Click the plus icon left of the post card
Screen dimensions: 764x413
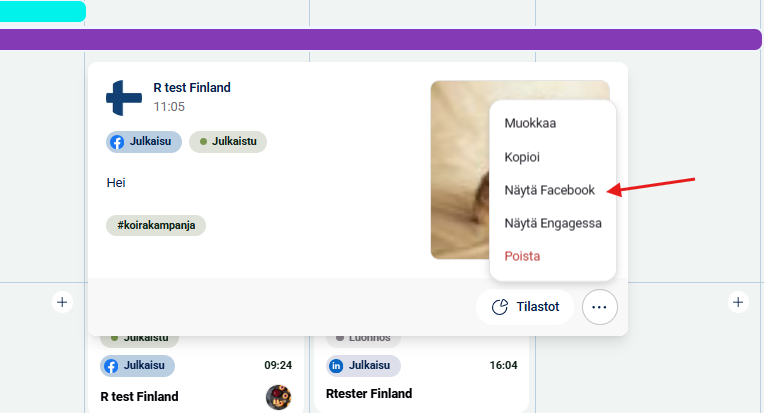[62, 301]
